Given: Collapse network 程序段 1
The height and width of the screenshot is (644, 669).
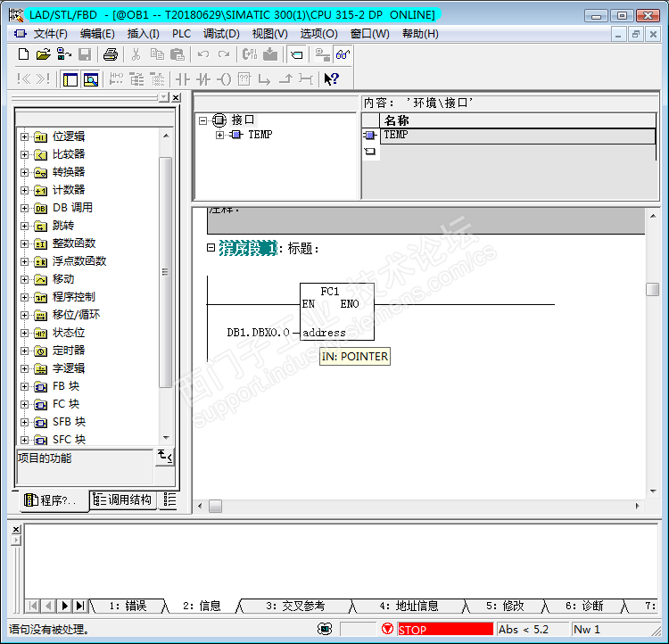Looking at the screenshot, I should [211, 248].
